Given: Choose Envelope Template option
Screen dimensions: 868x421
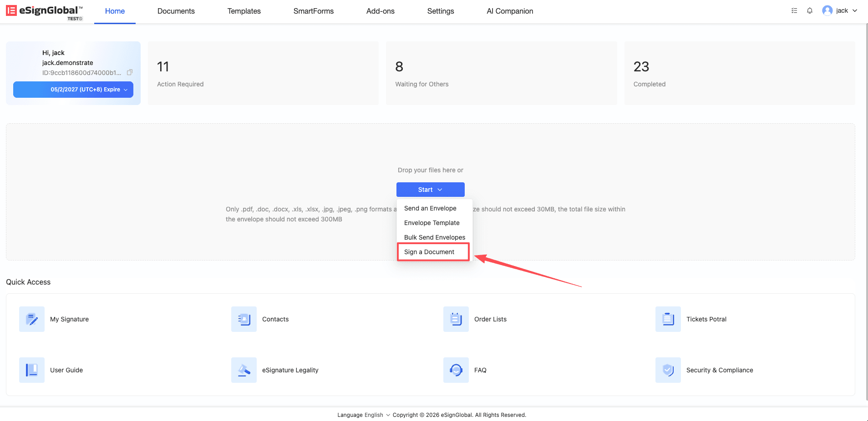Looking at the screenshot, I should click(435, 223).
